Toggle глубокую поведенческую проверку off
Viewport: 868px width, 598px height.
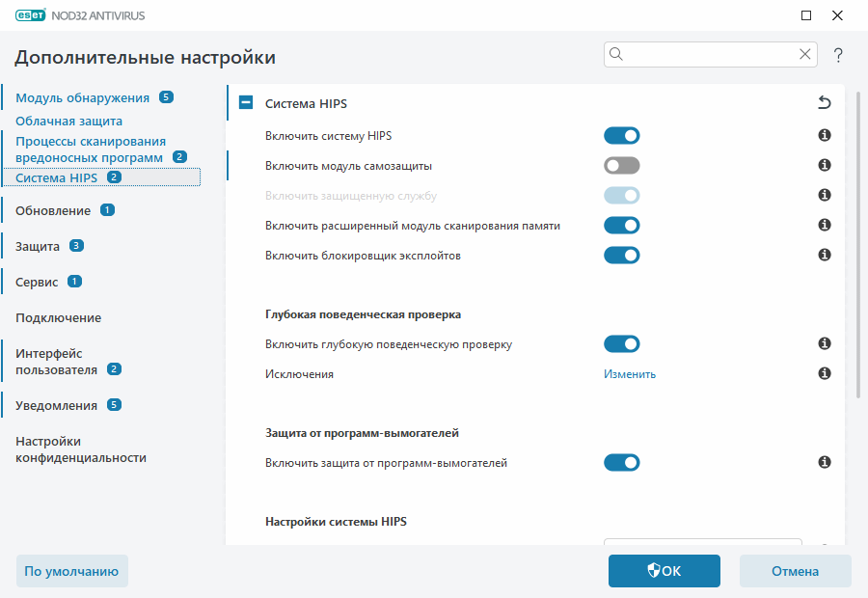tap(621, 344)
